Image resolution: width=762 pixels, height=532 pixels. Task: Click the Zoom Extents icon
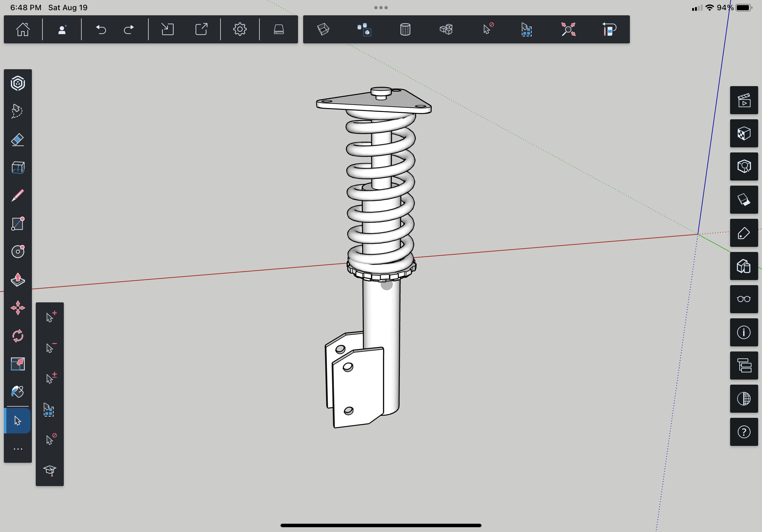point(568,30)
